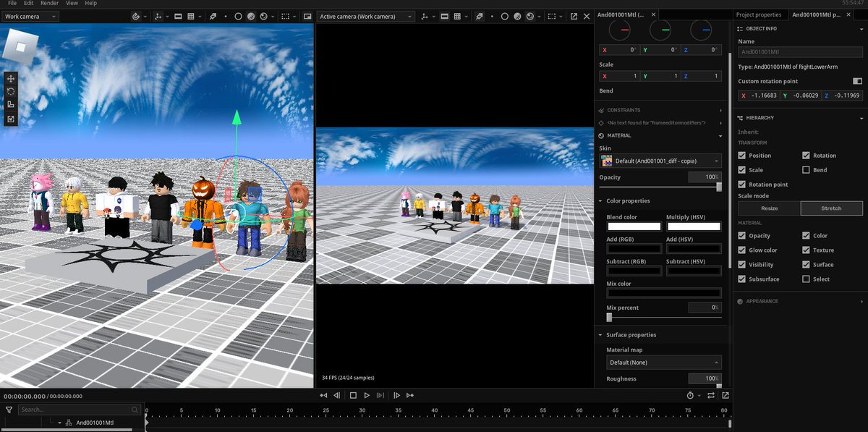Click the timeline filter funnel icon

pyautogui.click(x=9, y=410)
